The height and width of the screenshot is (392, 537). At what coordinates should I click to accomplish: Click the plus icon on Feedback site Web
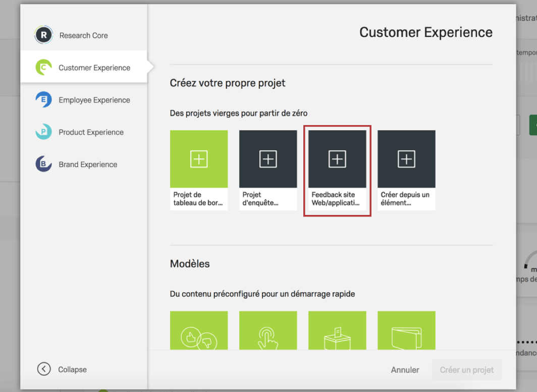337,159
